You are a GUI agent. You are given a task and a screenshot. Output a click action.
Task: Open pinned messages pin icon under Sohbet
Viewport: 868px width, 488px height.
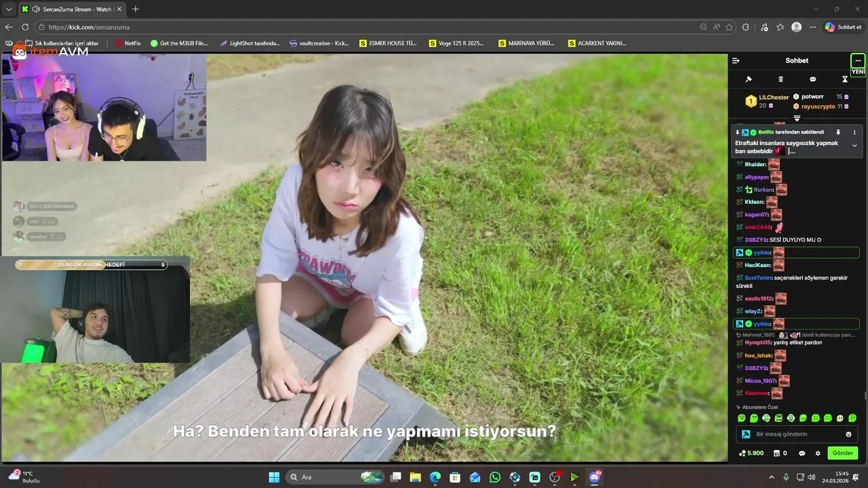[749, 79]
